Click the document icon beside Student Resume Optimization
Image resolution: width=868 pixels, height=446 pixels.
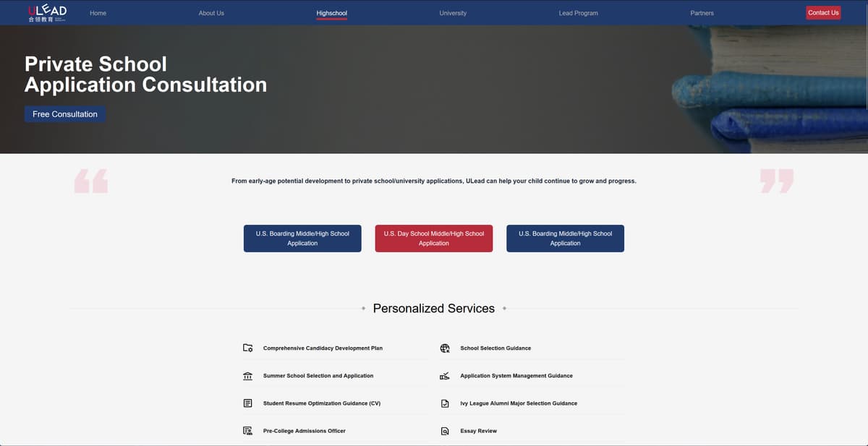[247, 403]
